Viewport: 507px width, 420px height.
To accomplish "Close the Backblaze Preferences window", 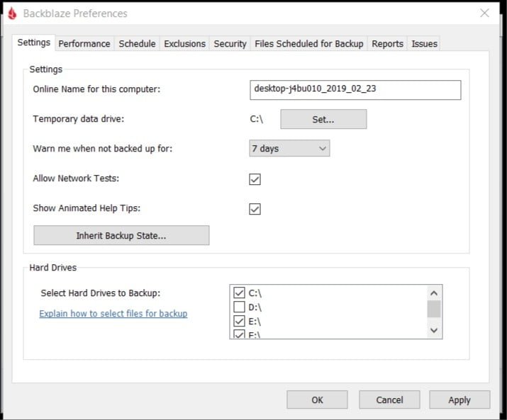I will pyautogui.click(x=484, y=13).
